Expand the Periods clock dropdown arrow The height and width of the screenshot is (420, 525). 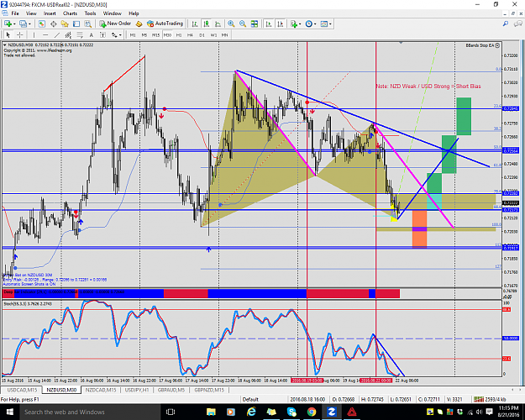click(315, 24)
